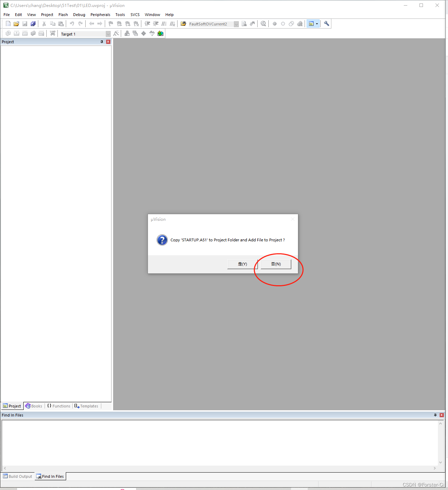Screen dimensions: 448x490
Task: Select the Find In Files tab
Action: pyautogui.click(x=50, y=476)
